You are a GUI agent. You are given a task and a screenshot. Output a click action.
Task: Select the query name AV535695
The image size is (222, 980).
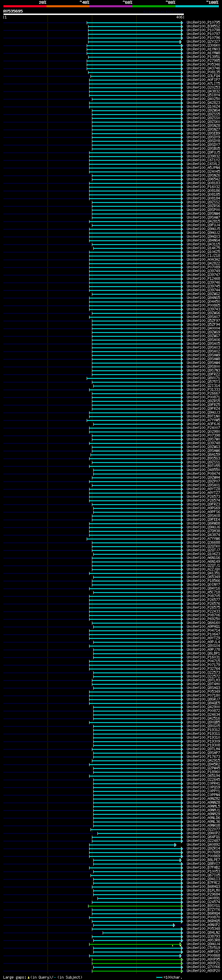13,11
